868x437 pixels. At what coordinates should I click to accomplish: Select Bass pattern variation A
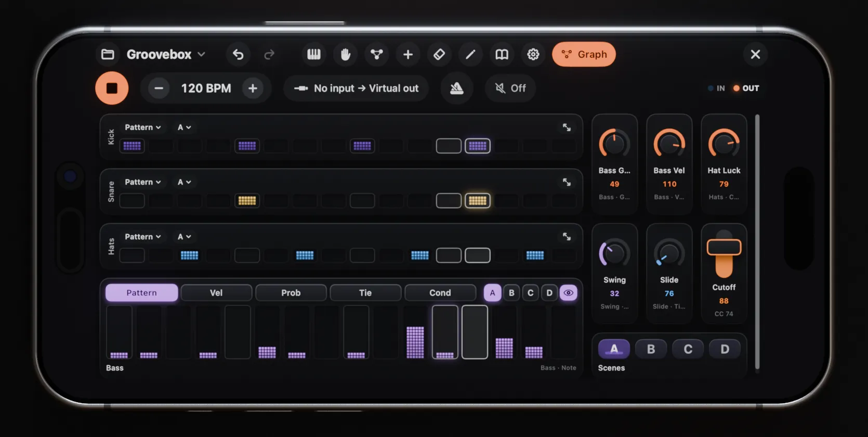[x=493, y=293]
